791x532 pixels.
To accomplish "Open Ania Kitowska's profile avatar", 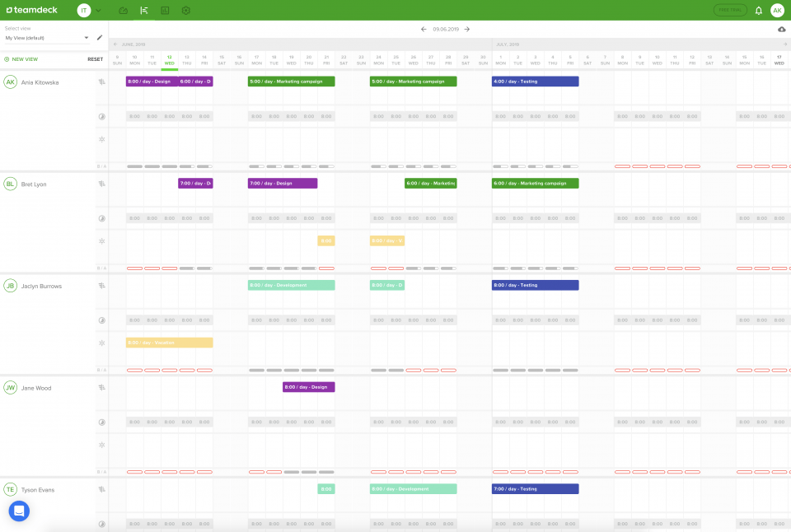I will [x=10, y=82].
